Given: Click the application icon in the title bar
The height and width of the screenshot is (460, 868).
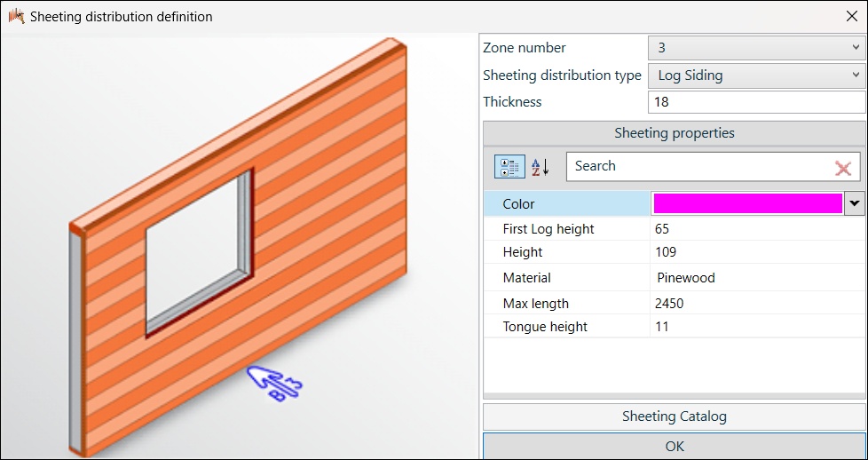Looking at the screenshot, I should [x=17, y=16].
